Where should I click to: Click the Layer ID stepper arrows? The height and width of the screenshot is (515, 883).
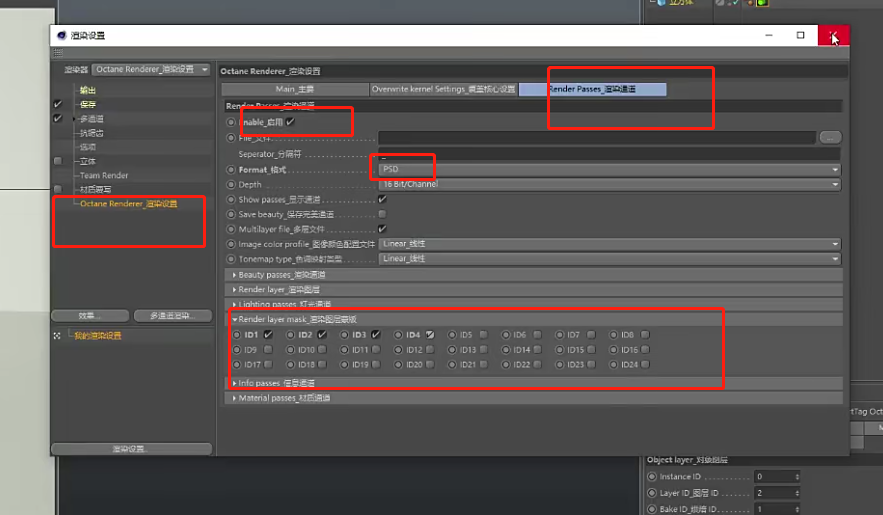797,493
